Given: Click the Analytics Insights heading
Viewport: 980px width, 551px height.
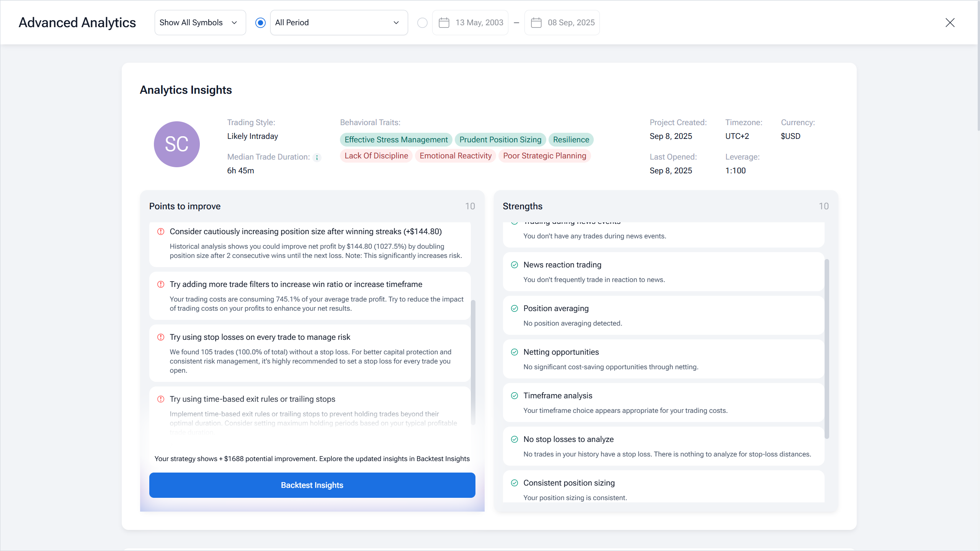Looking at the screenshot, I should pyautogui.click(x=186, y=90).
